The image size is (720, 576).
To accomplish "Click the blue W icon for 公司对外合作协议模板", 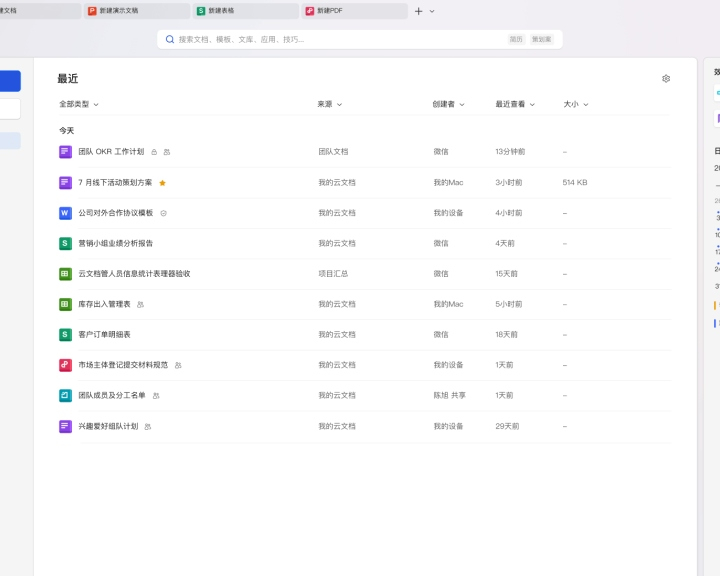I will (65, 213).
